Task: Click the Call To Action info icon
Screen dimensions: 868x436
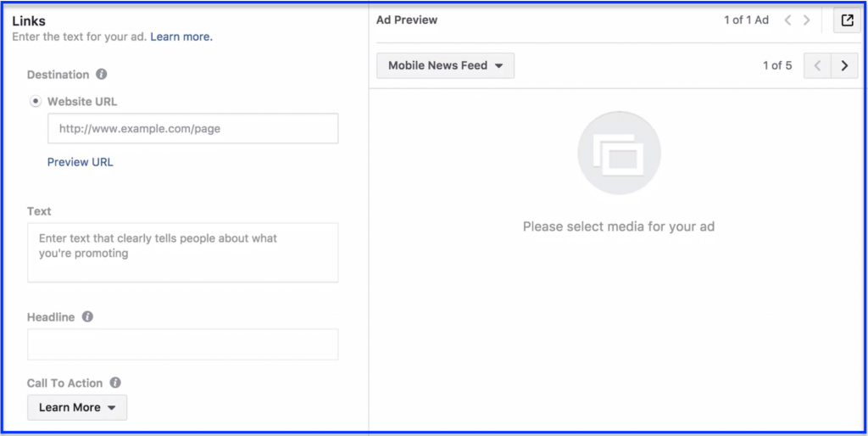Action: (115, 383)
